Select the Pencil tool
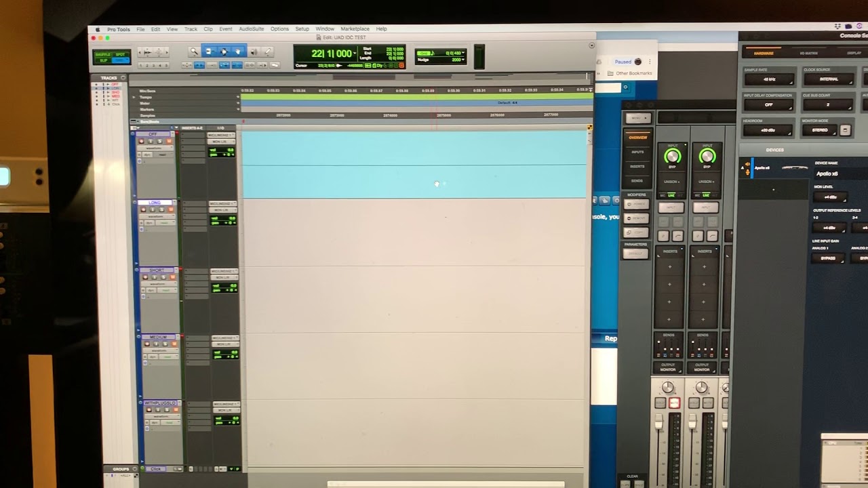This screenshot has height=488, width=868. click(x=267, y=52)
